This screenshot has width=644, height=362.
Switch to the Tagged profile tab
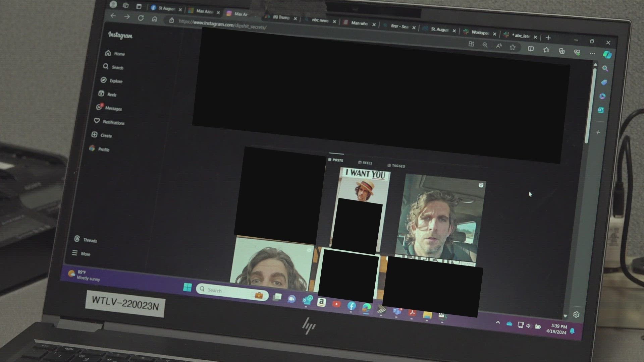[x=396, y=166]
